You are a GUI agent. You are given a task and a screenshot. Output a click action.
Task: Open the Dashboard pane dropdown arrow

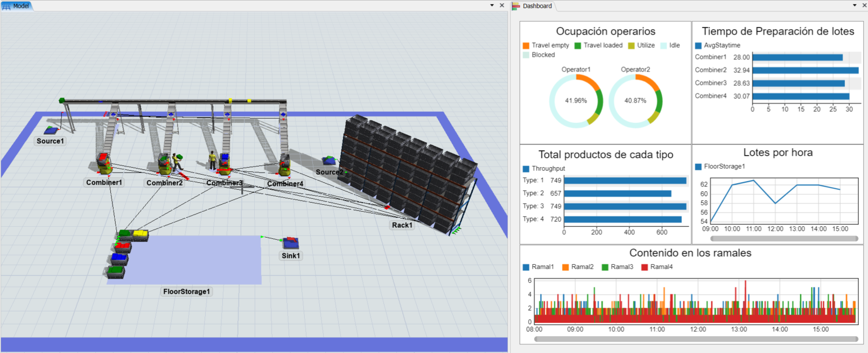[855, 5]
